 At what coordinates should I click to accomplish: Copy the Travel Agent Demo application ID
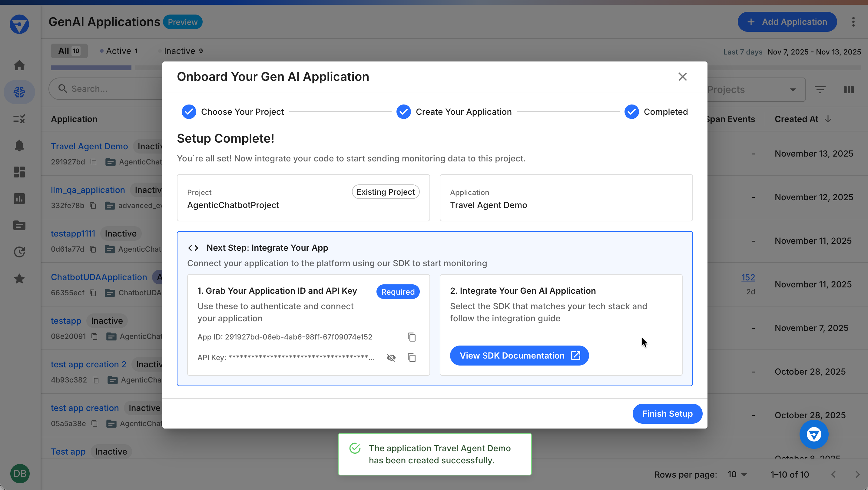(x=93, y=162)
